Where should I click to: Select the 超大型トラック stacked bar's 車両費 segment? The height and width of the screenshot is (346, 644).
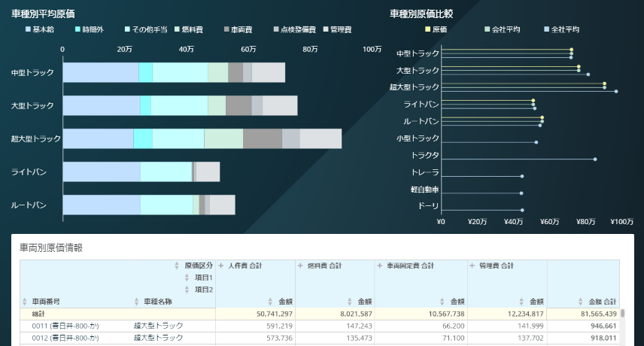pos(262,139)
